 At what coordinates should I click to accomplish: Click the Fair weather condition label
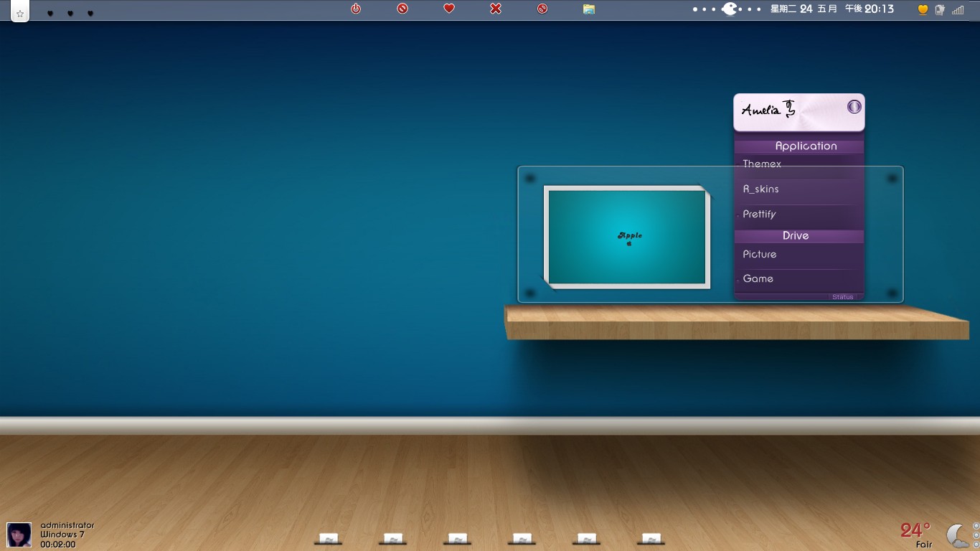[924, 545]
